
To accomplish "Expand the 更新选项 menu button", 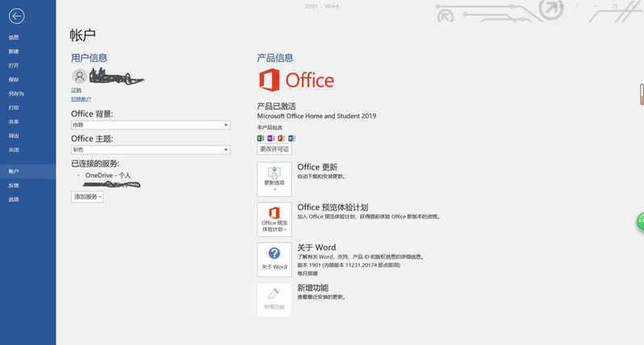I will (x=274, y=179).
